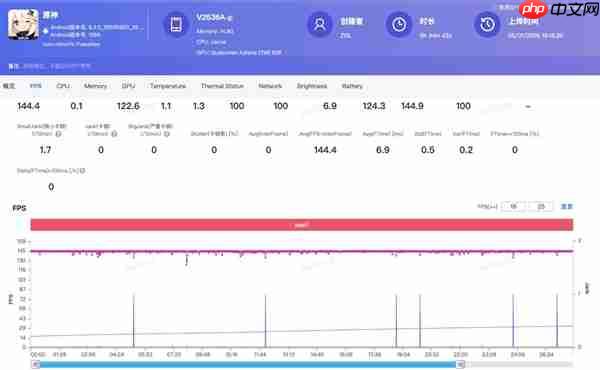
Task: Click the 124.3 metric value
Action: (x=374, y=106)
